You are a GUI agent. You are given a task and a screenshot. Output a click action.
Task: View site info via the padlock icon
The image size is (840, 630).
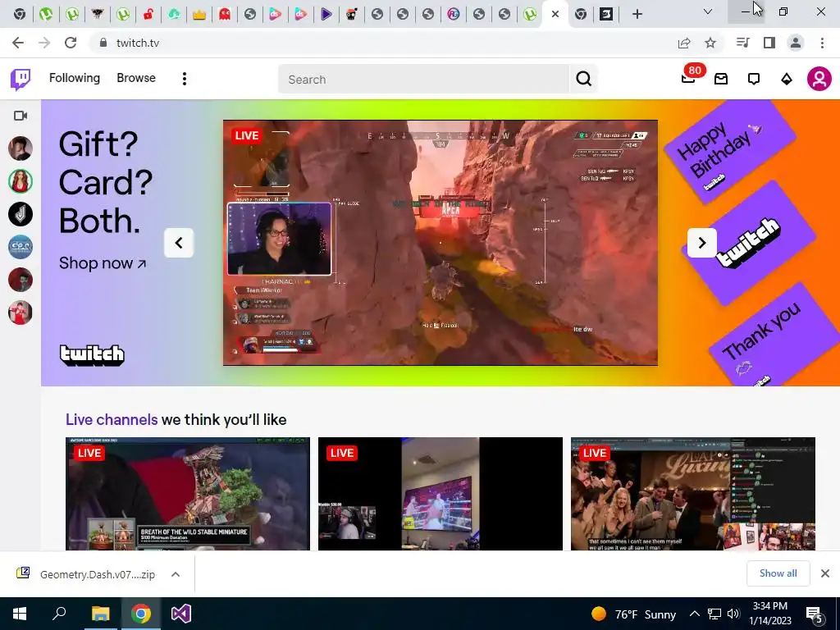[x=103, y=43]
